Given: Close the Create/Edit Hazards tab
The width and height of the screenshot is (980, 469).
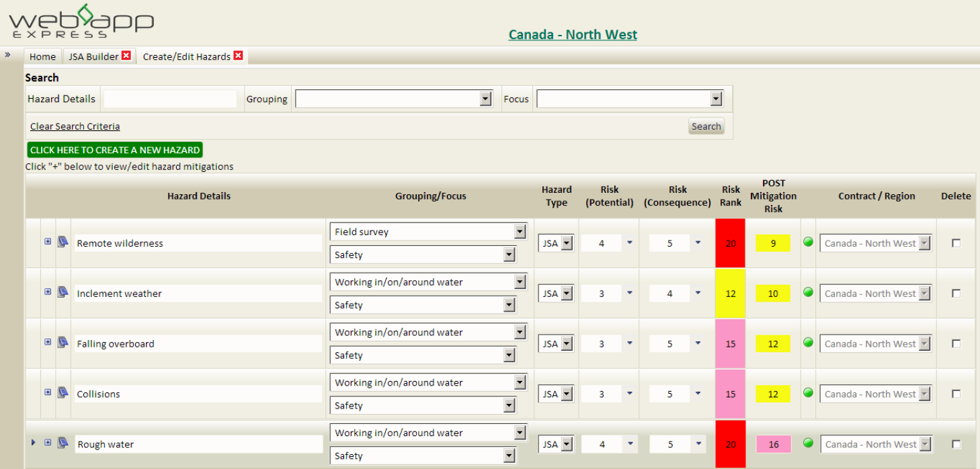Looking at the screenshot, I should 238,56.
